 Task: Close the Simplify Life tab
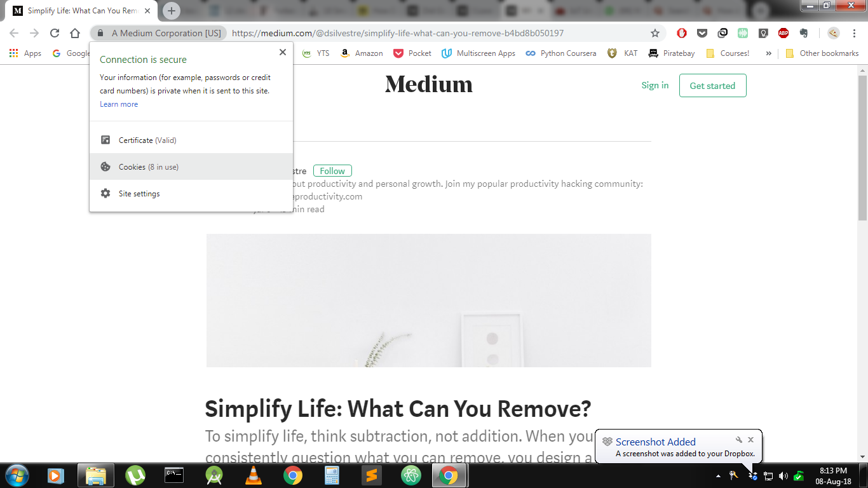tap(147, 11)
